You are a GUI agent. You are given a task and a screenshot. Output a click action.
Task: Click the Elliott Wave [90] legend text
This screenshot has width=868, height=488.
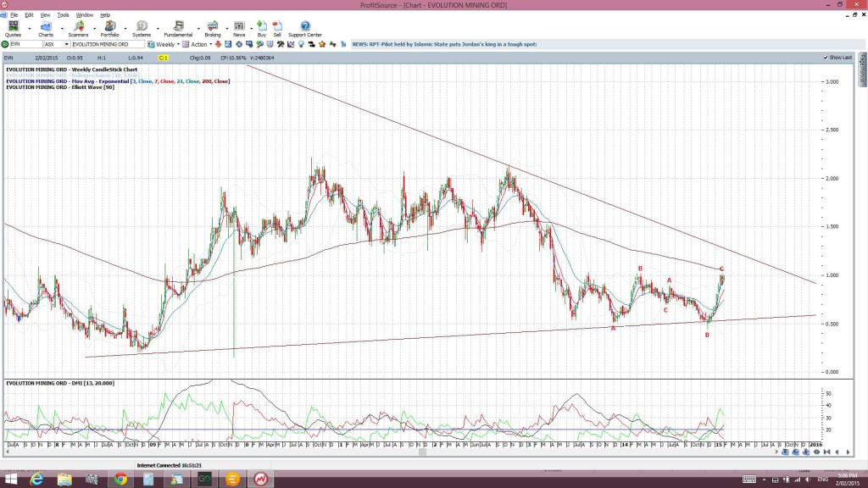coord(60,87)
